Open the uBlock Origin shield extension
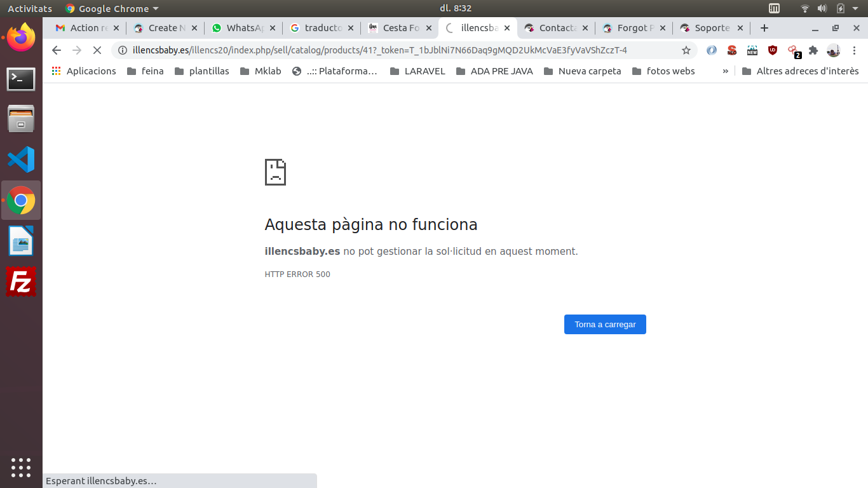 773,50
